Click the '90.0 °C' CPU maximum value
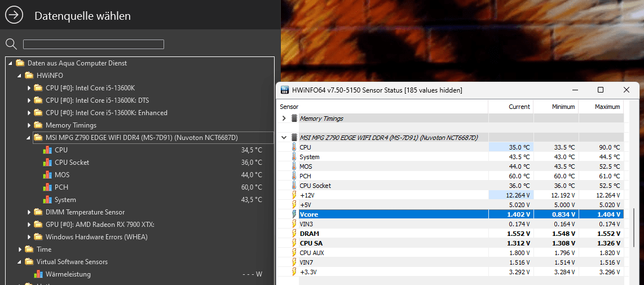644x285 pixels. tap(609, 147)
